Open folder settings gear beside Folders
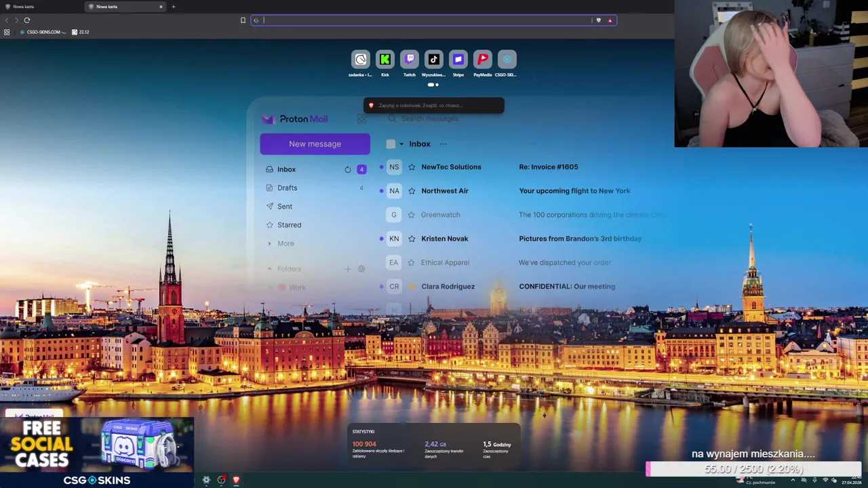The image size is (868, 488). coord(361,269)
